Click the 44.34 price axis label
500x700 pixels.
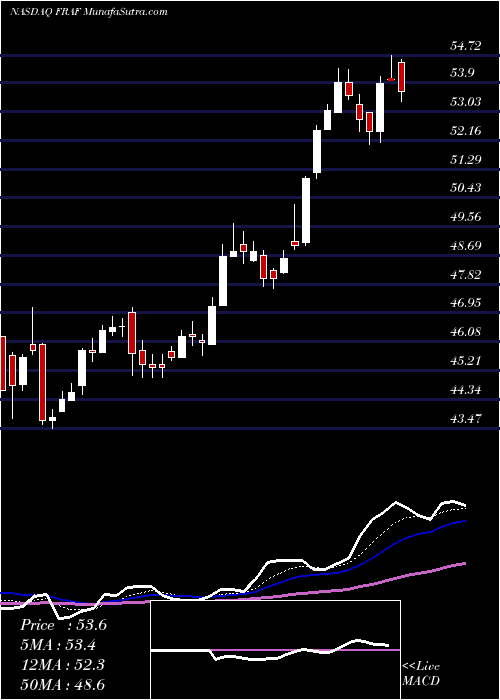pyautogui.click(x=466, y=390)
